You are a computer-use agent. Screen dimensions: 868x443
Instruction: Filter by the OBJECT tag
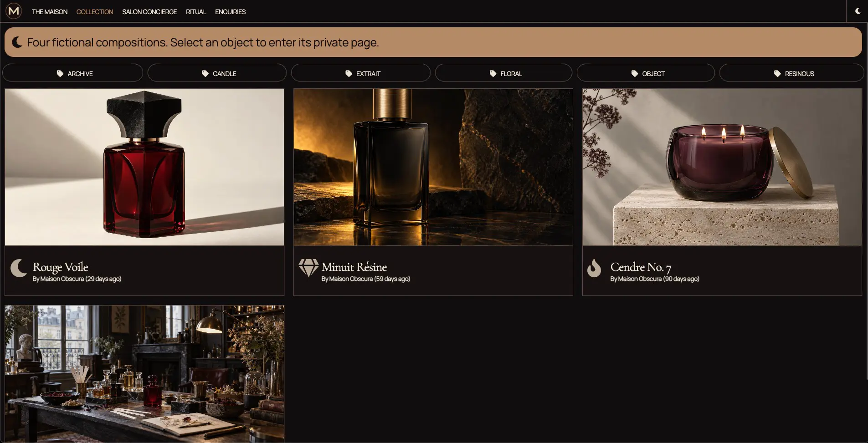point(646,73)
